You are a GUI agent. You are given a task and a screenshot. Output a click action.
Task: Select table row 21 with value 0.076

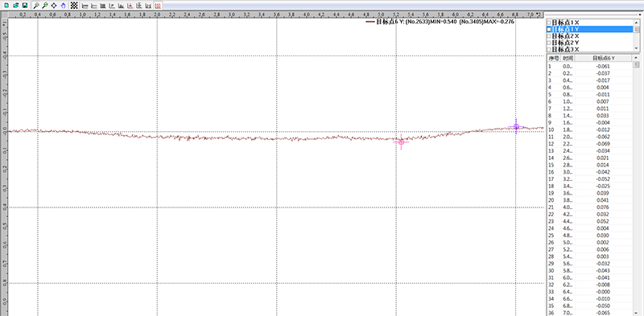point(590,207)
